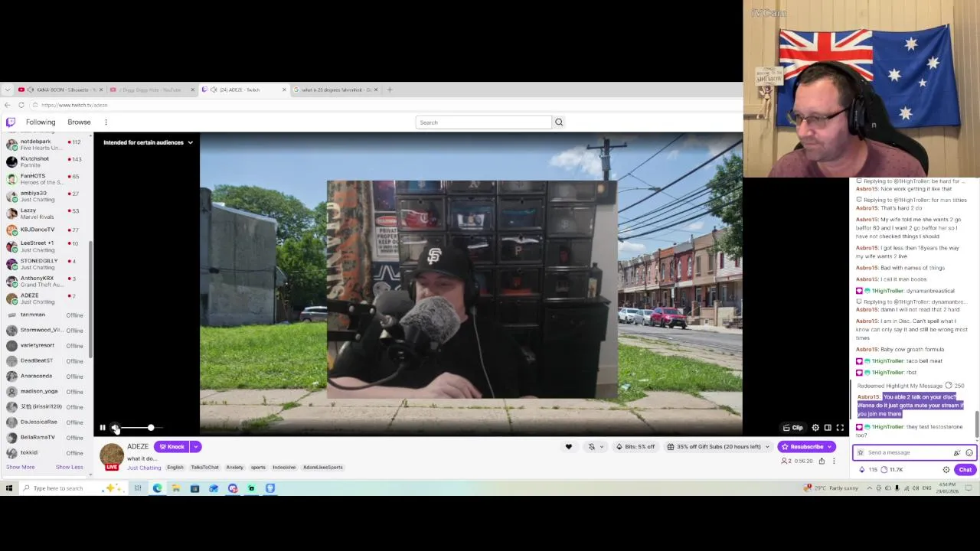Open the notification bell dropdown

595,447
